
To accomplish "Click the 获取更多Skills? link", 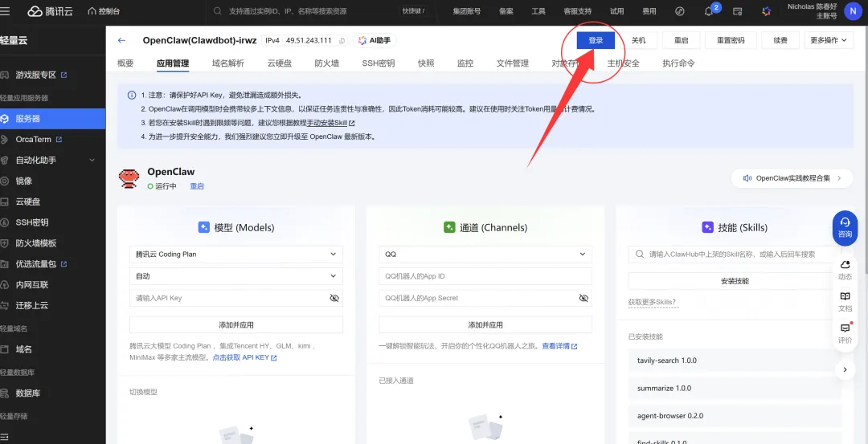I will pyautogui.click(x=652, y=302).
